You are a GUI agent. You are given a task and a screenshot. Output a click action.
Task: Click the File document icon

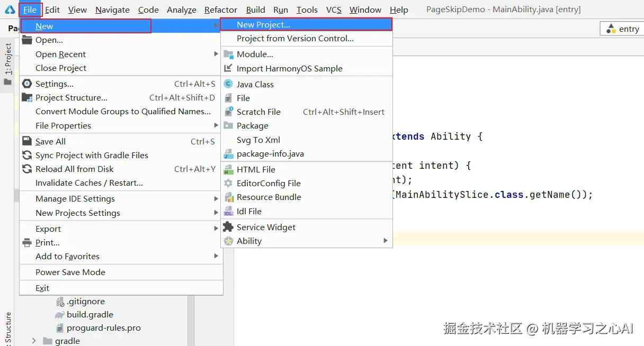(228, 98)
